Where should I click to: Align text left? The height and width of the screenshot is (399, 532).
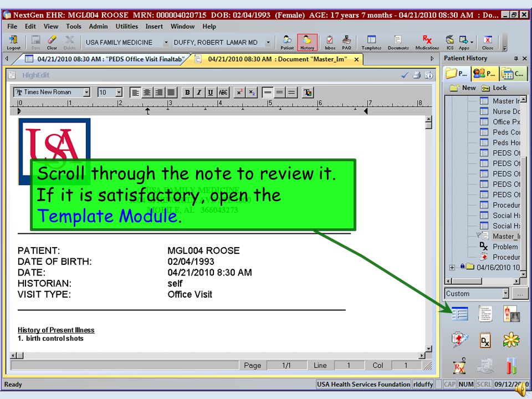point(135,93)
